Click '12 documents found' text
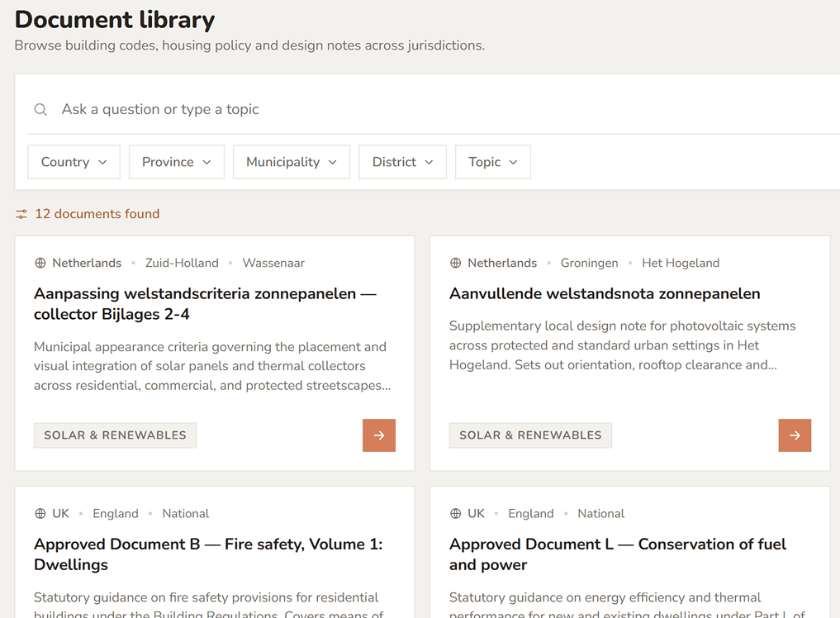Viewport: 840px width, 618px height. (97, 214)
